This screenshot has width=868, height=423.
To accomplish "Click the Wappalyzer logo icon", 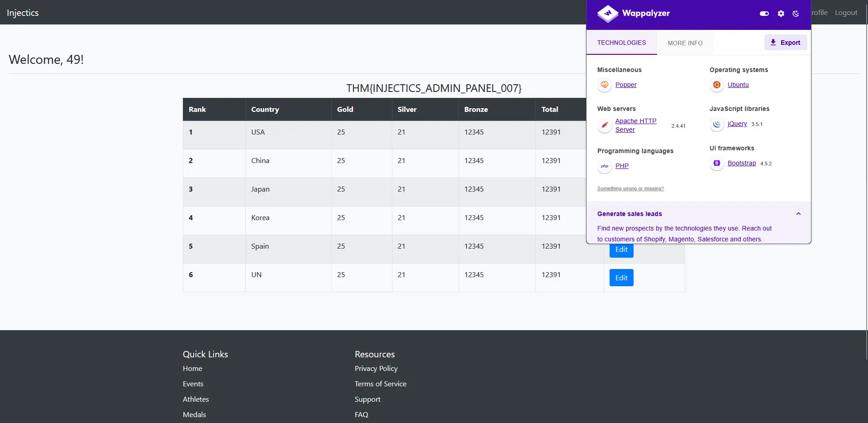I will tap(607, 14).
